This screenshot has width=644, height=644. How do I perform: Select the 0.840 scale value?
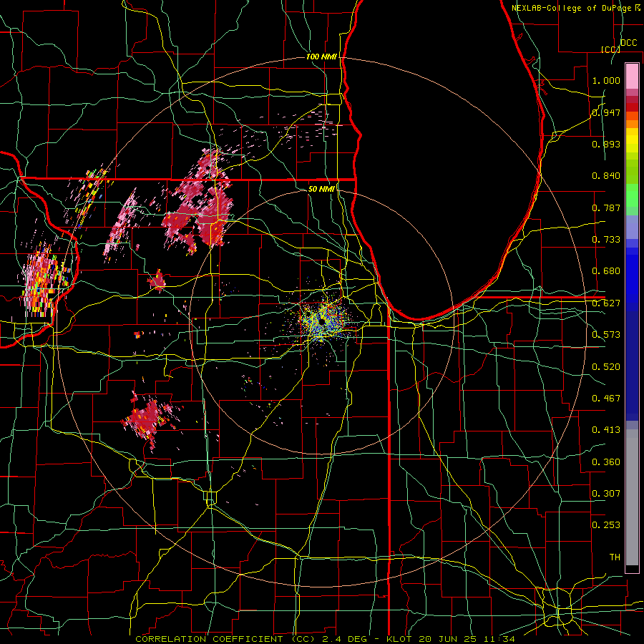click(x=606, y=176)
